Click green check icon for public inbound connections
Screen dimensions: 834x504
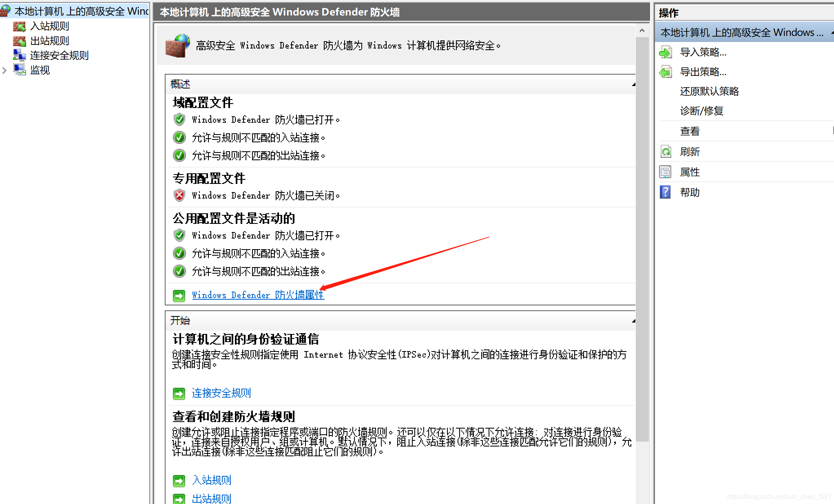179,253
